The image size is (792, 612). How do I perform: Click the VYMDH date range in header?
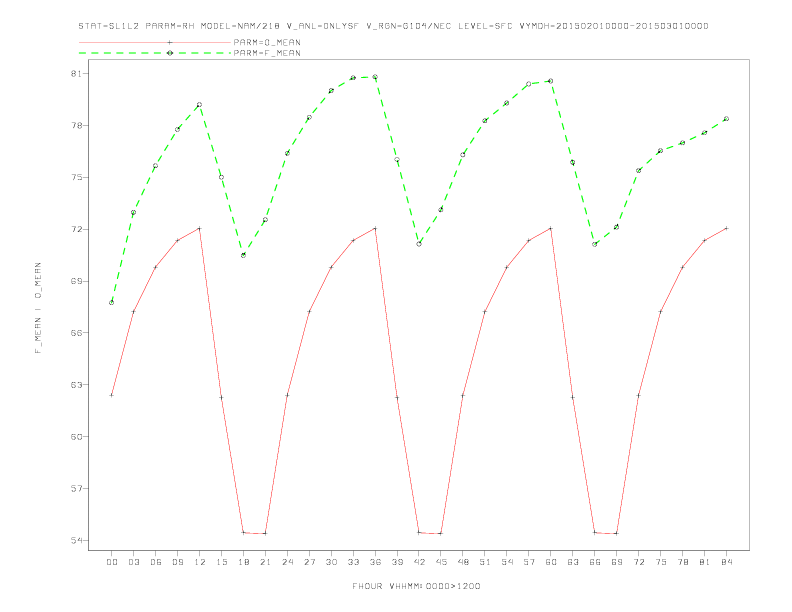click(x=614, y=26)
